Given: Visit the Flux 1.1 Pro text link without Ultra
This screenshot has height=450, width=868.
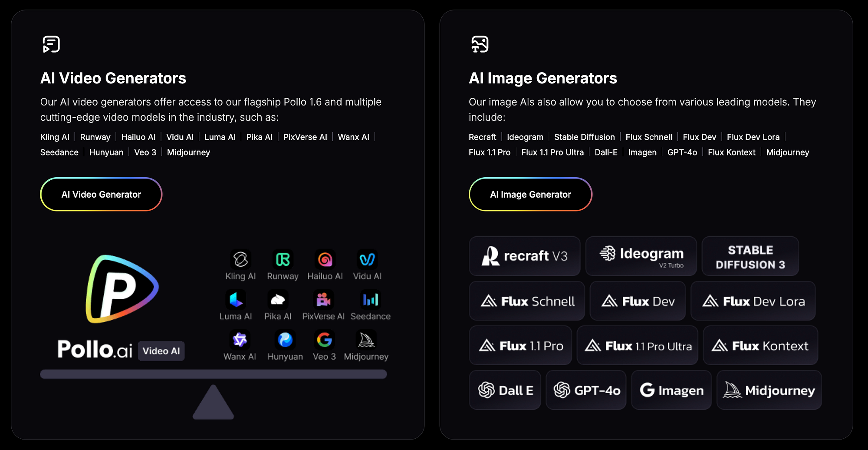Looking at the screenshot, I should click(490, 152).
